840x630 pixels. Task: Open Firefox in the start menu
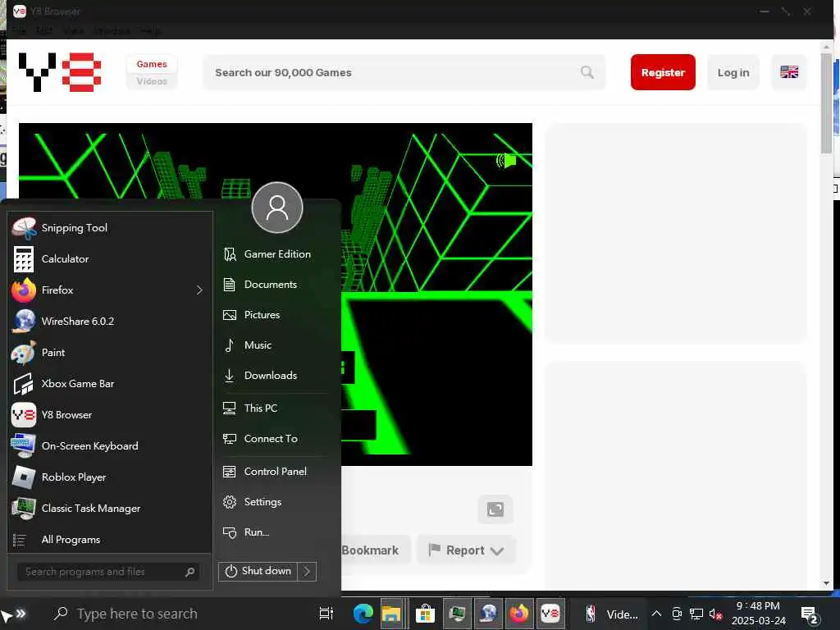(x=101, y=290)
